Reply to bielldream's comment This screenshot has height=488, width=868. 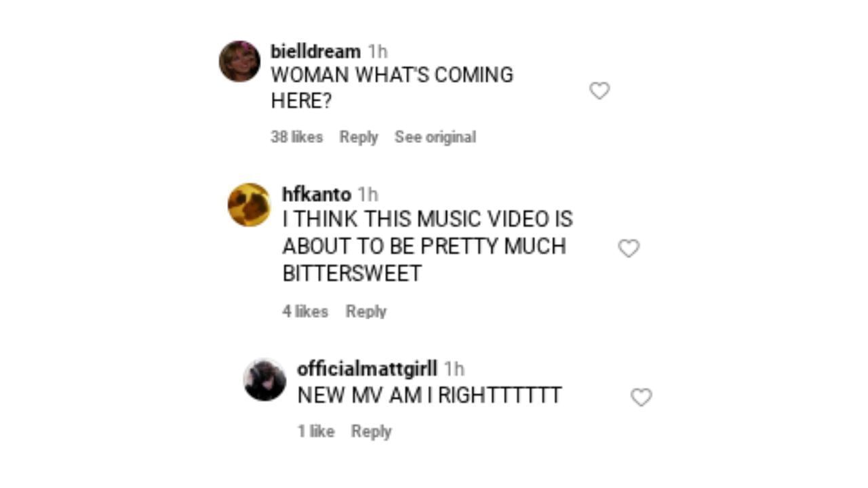[359, 137]
